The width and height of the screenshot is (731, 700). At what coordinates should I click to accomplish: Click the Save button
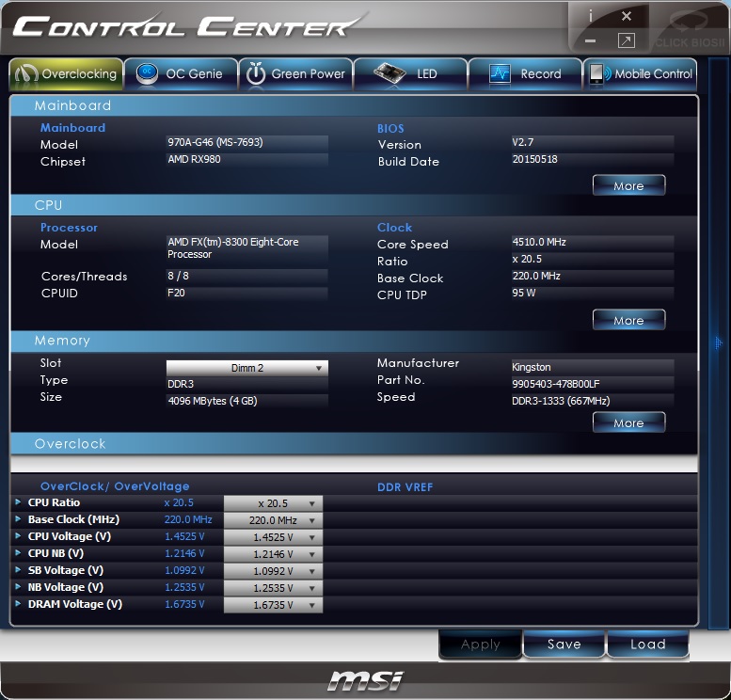click(x=564, y=644)
